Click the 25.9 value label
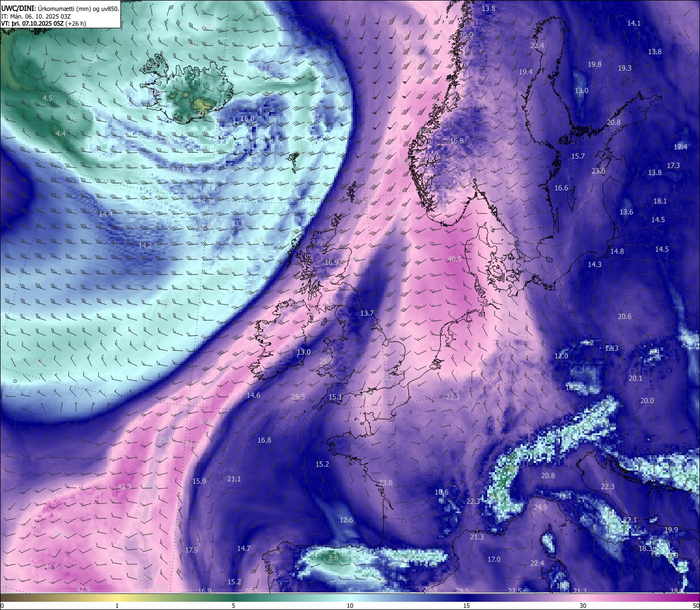700x610 pixels. click(326, 361)
